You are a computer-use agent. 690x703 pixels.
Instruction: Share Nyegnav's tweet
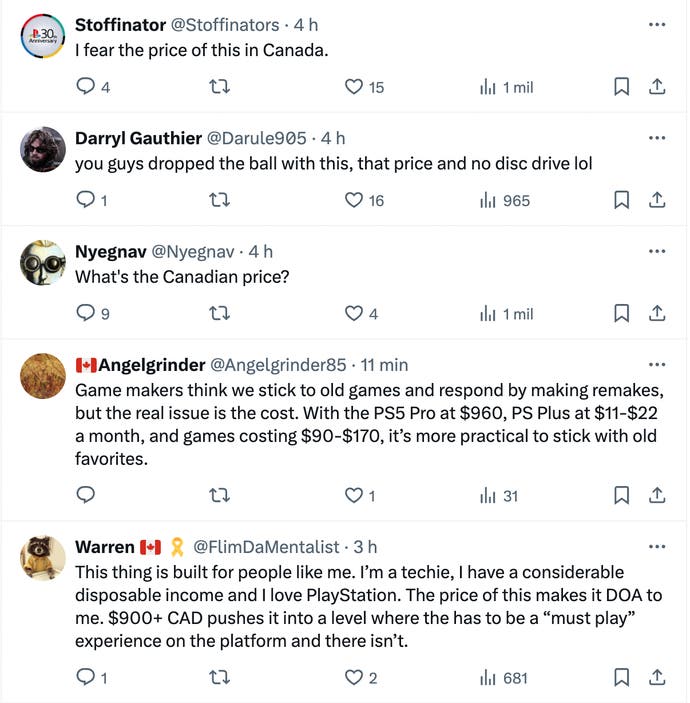(x=657, y=313)
